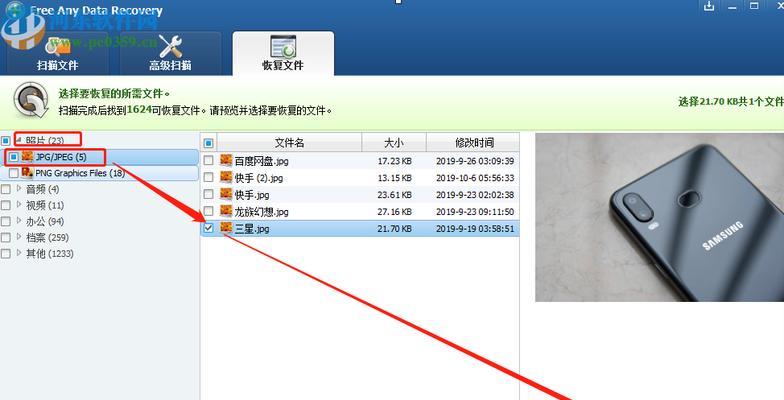Click the image icon of 快手 (2).jpg
Image resolution: width=784 pixels, height=400 pixels.
coord(226,178)
